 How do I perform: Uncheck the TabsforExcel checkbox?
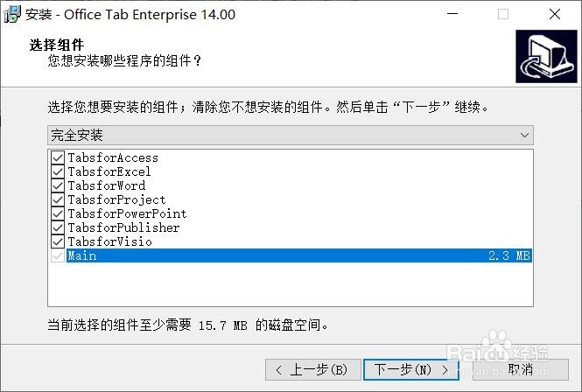[58, 171]
